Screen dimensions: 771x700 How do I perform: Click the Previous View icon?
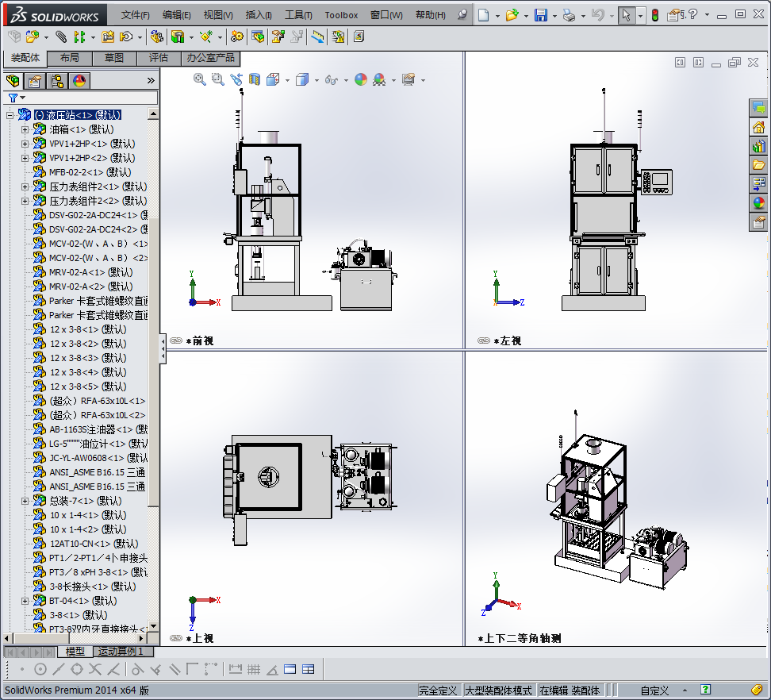tap(236, 79)
